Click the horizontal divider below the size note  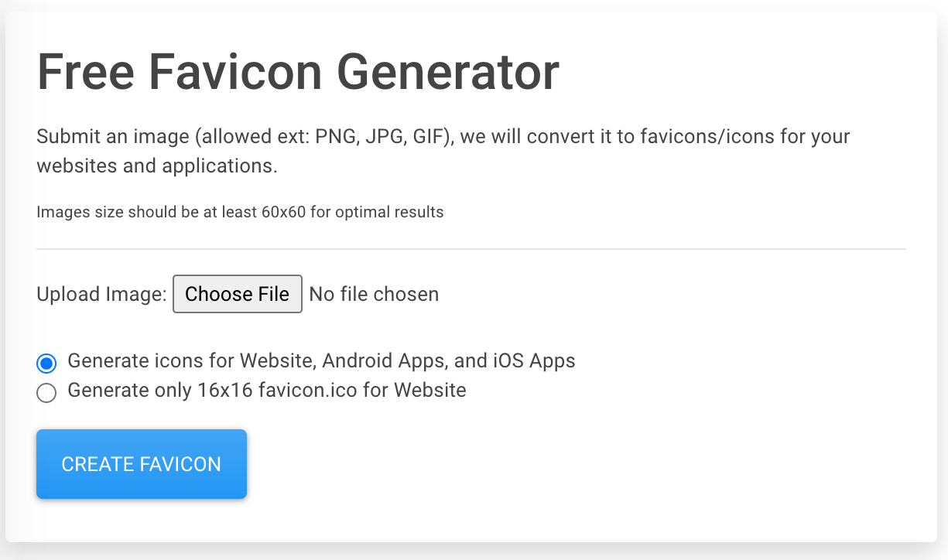click(471, 249)
